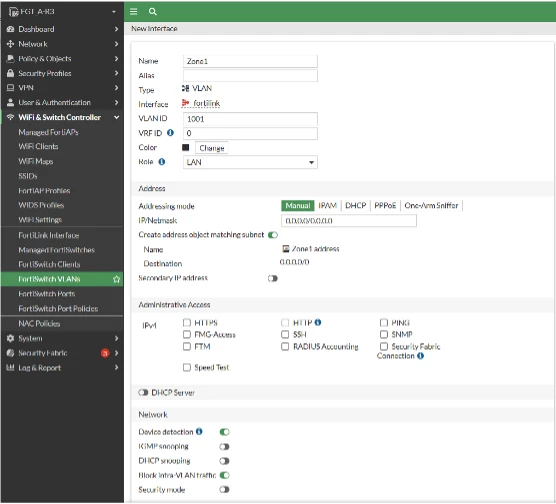556x504 pixels.
Task: Click the Policy & Objects icon
Action: pos(10,59)
